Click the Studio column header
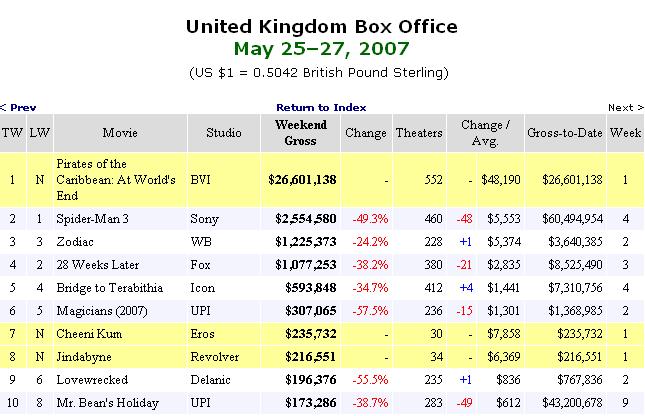 click(x=223, y=133)
